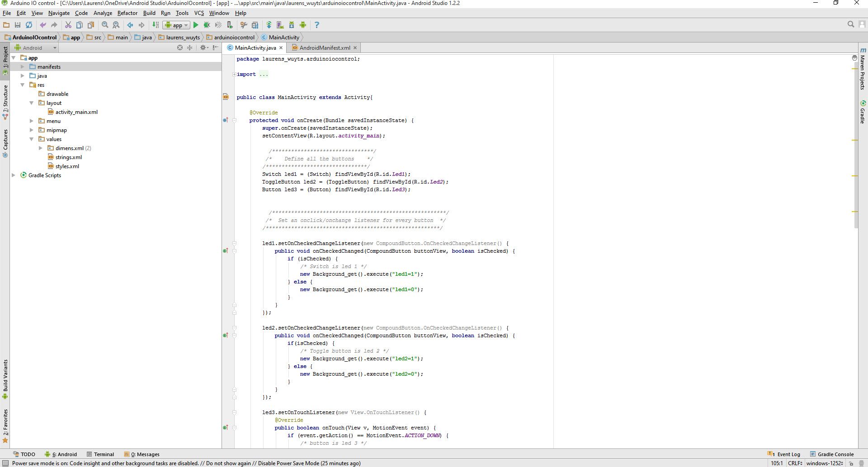Collapse the values folder node
The height and width of the screenshot is (467, 868).
coord(31,139)
